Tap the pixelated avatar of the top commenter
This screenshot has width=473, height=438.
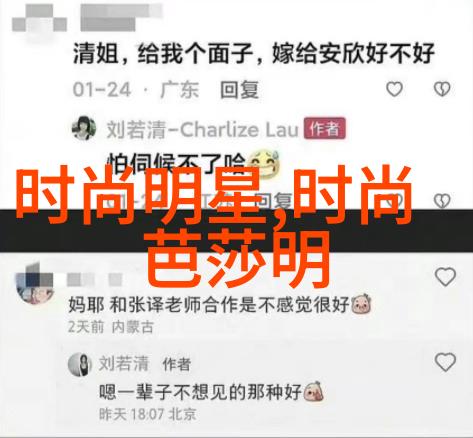(x=39, y=20)
